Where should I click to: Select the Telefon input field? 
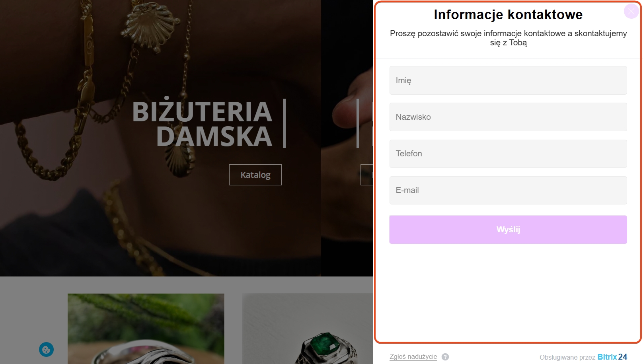(x=508, y=154)
